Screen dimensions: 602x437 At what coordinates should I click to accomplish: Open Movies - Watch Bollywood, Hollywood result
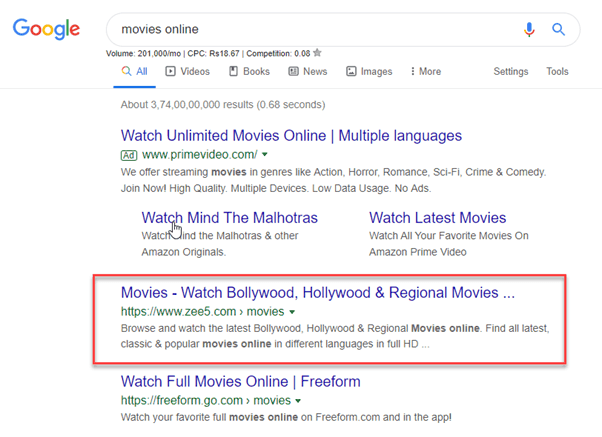(x=318, y=293)
